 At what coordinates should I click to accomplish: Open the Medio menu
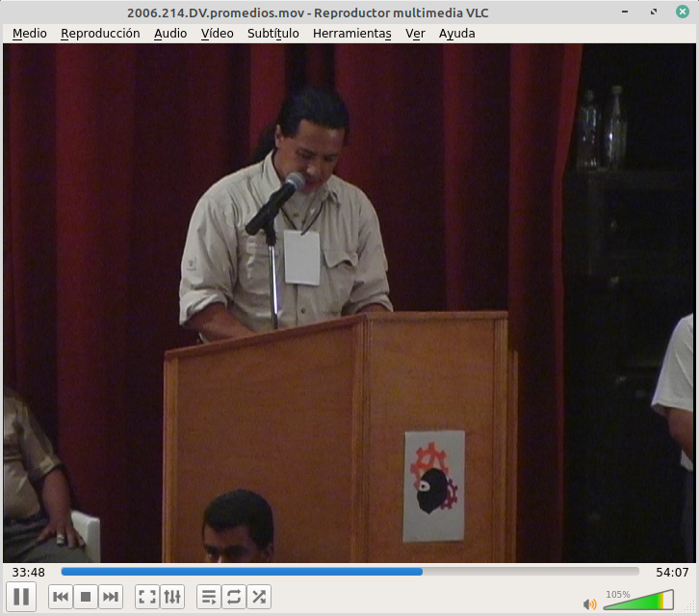[x=30, y=34]
